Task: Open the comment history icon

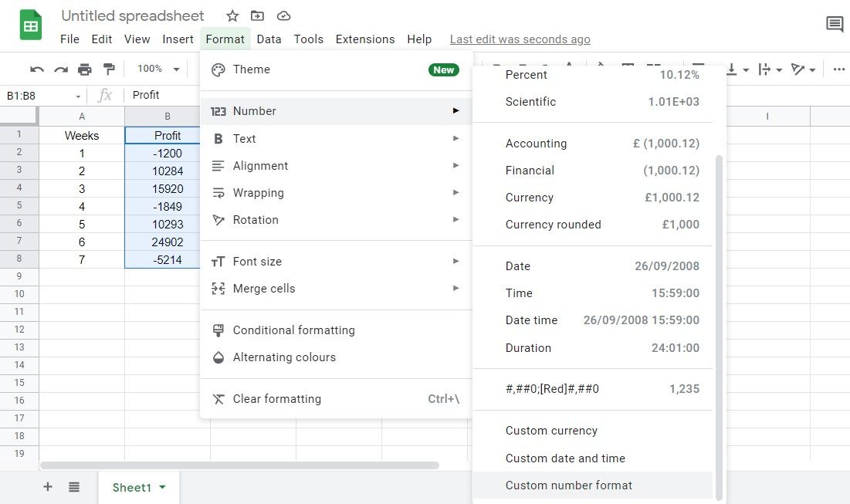Action: pos(835,25)
